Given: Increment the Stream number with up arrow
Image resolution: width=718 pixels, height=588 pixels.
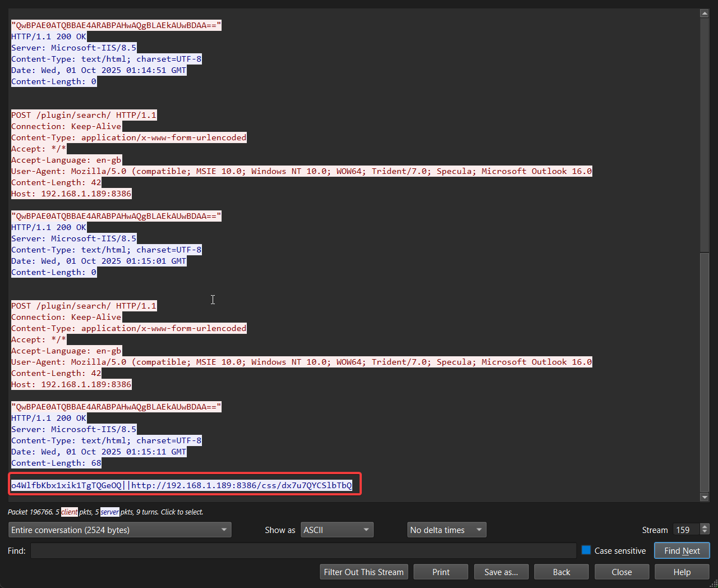Looking at the screenshot, I should (x=705, y=527).
